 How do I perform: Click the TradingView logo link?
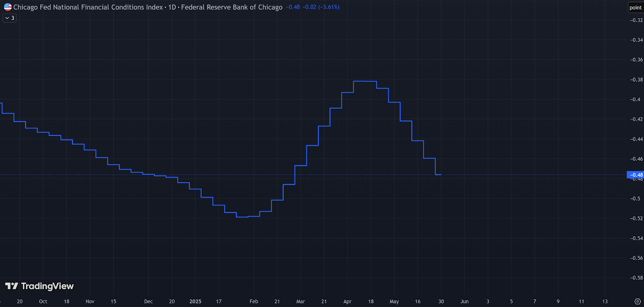pos(39,286)
